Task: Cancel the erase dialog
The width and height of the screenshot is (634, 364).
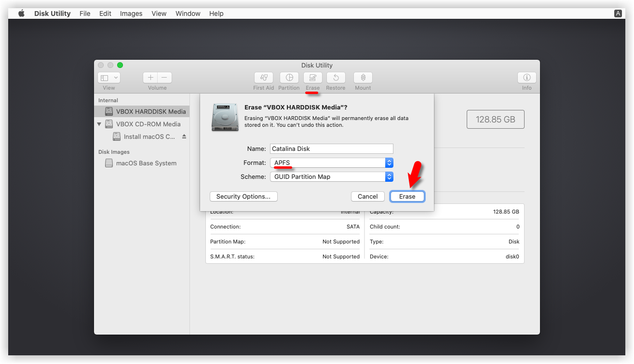Action: pos(367,197)
